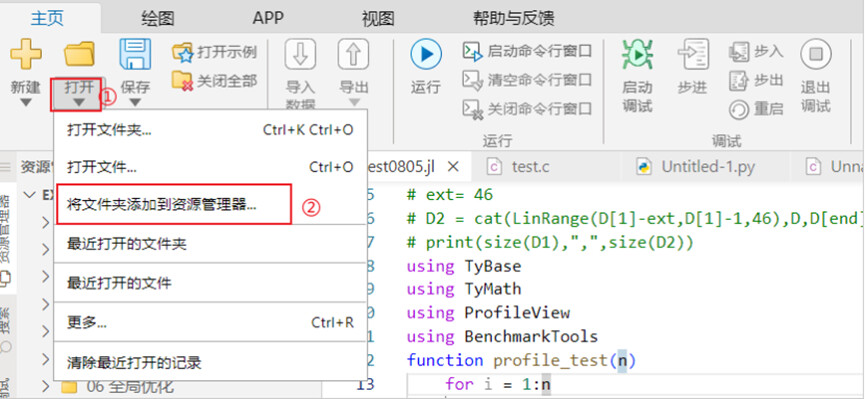865x399 pixels.
Task: Switch to 帮助与反馈 ribbon tab
Action: point(514,18)
